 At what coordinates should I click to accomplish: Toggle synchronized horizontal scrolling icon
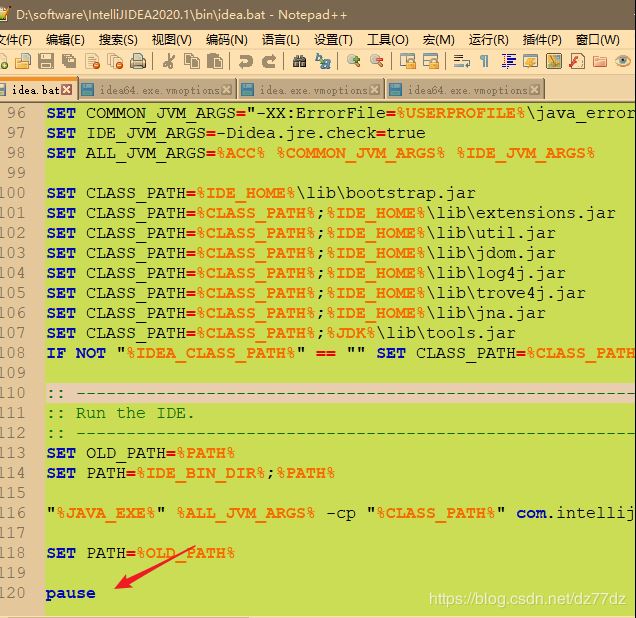(x=431, y=62)
